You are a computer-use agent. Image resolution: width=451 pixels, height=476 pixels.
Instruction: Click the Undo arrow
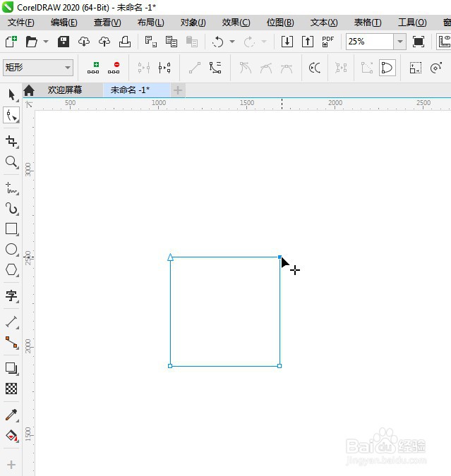click(x=218, y=42)
